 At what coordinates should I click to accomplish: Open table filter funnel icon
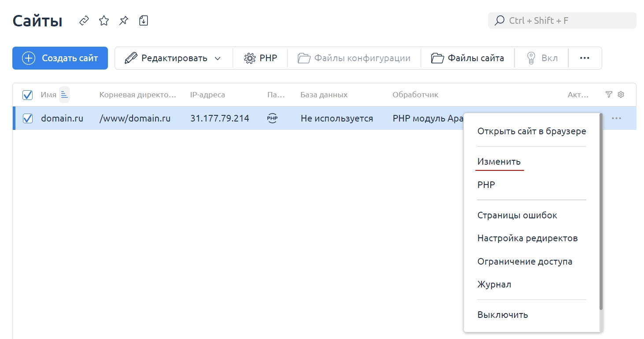click(x=609, y=95)
